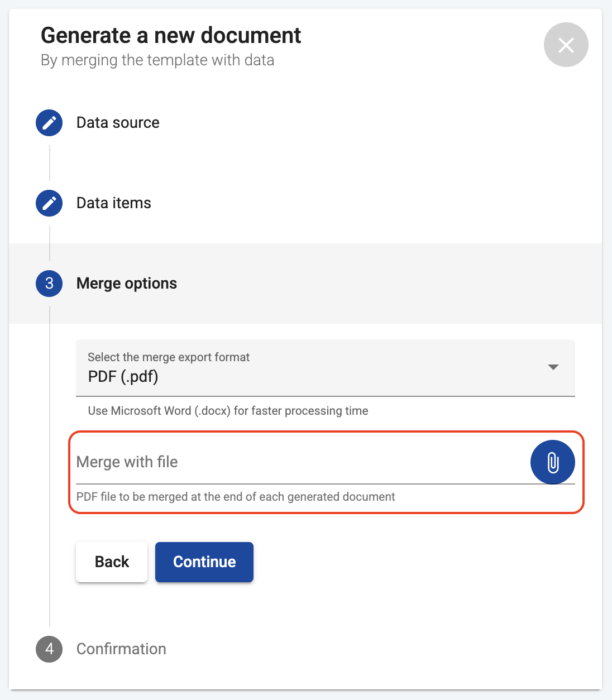Click the Merge options heading
Screen dimensions: 612x700
coord(126,284)
